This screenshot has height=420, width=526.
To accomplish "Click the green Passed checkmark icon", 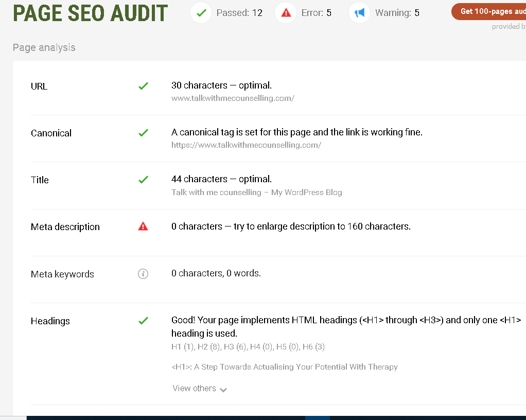I will click(x=201, y=13).
